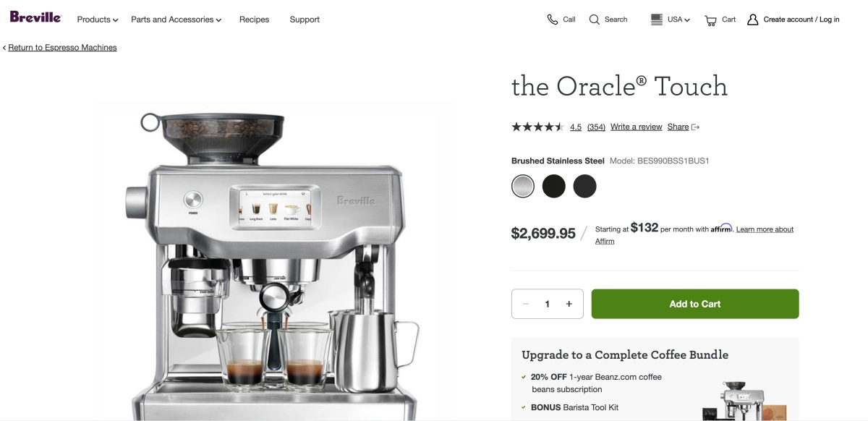The image size is (868, 421).
Task: Click the star rating icons
Action: (x=537, y=127)
